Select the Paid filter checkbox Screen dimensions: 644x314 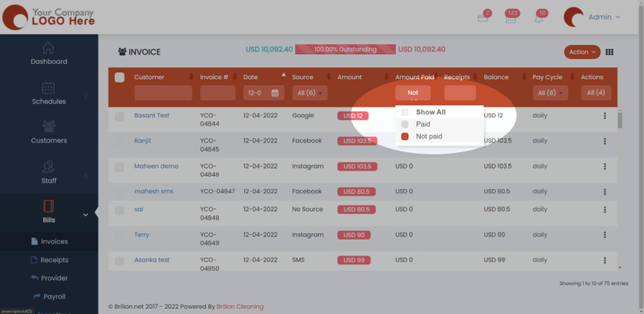pyautogui.click(x=405, y=124)
